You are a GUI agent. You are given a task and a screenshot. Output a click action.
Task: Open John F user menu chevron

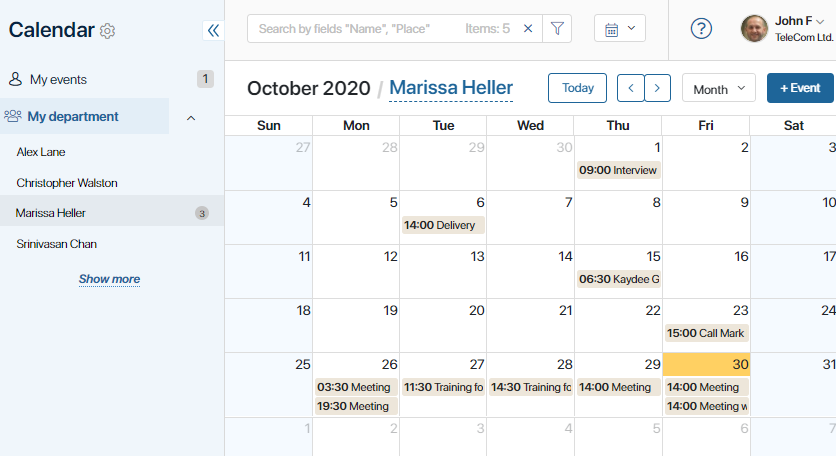point(821,21)
